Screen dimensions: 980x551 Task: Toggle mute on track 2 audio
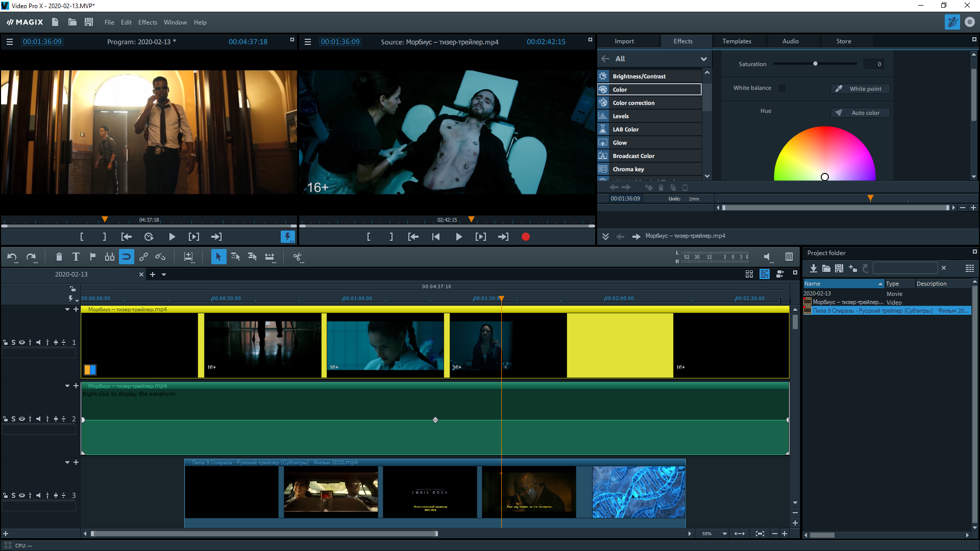tap(38, 418)
